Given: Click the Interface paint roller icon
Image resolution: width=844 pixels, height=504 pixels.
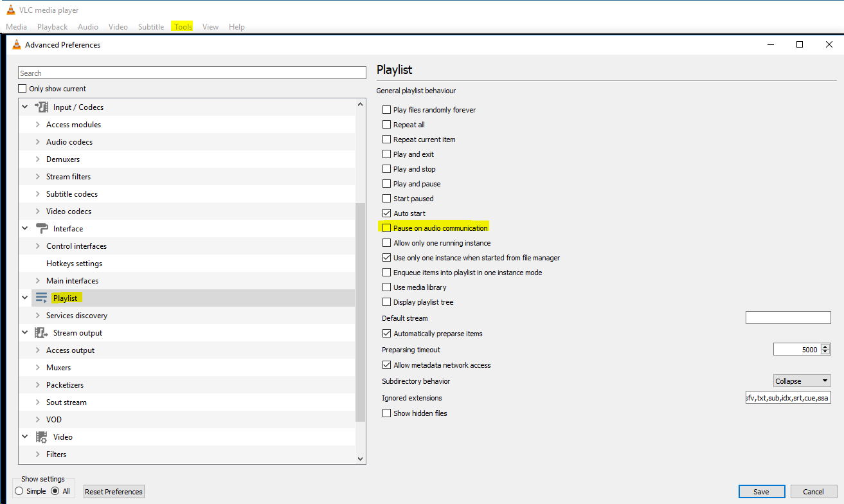Looking at the screenshot, I should pyautogui.click(x=41, y=229).
